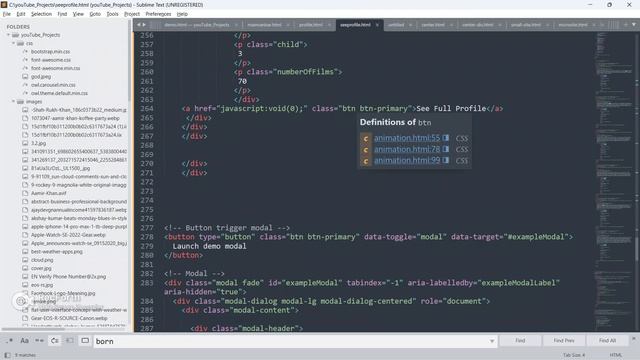Switch to the center.html tab
This screenshot has height=360, width=640.
tap(433, 25)
